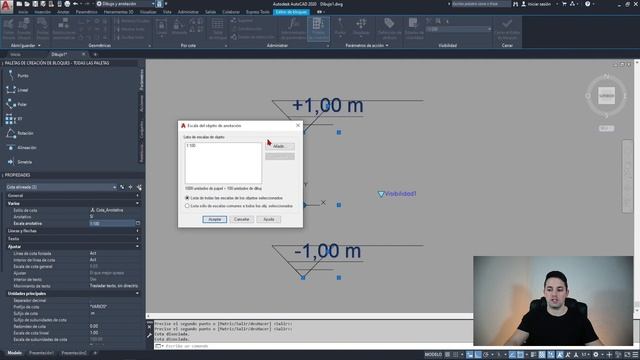Click the gear workspace switching status icon
The height and width of the screenshot is (360, 640).
click(x=596, y=355)
